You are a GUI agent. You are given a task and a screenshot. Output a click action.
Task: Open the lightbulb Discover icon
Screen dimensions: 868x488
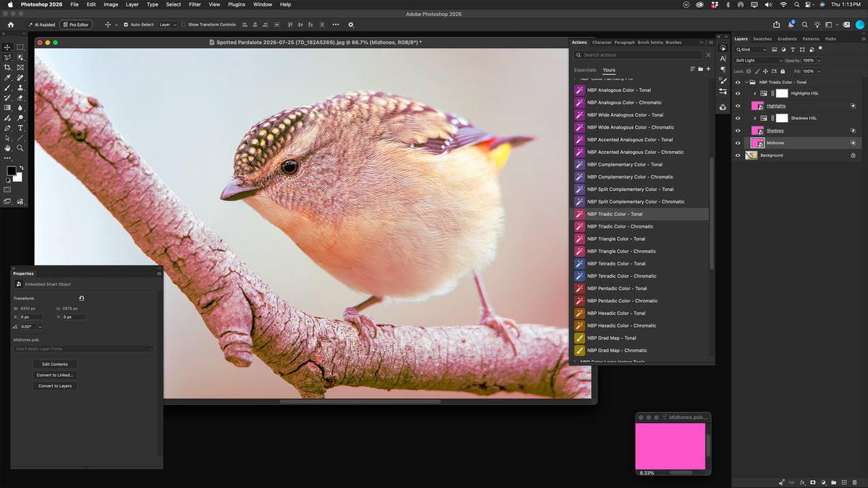(x=817, y=25)
